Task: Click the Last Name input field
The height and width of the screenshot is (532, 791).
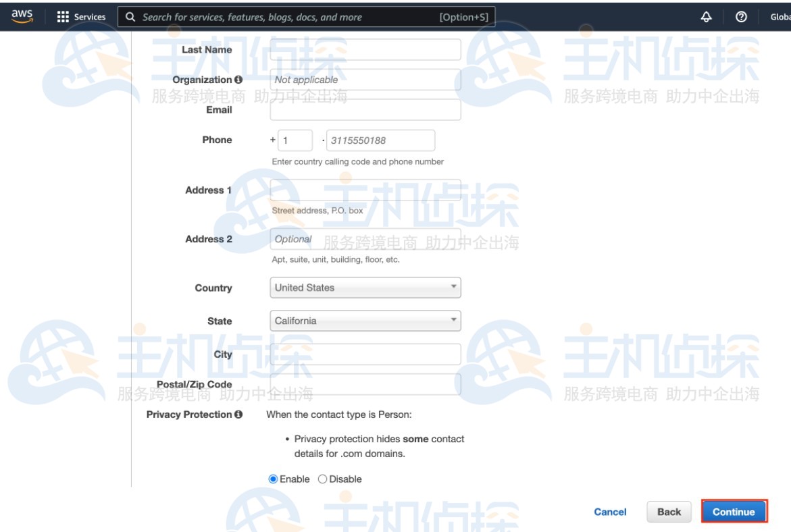Action: [365, 49]
